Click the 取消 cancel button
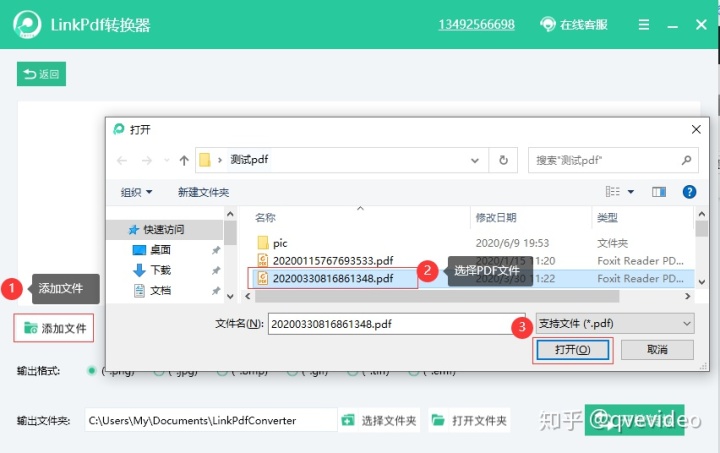Screen dimensions: 720x453 657,350
